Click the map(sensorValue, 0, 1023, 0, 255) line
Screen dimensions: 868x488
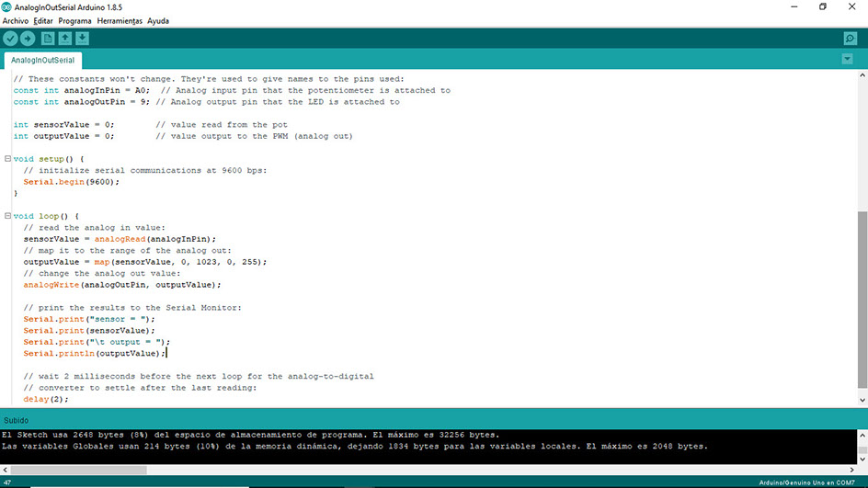click(145, 262)
